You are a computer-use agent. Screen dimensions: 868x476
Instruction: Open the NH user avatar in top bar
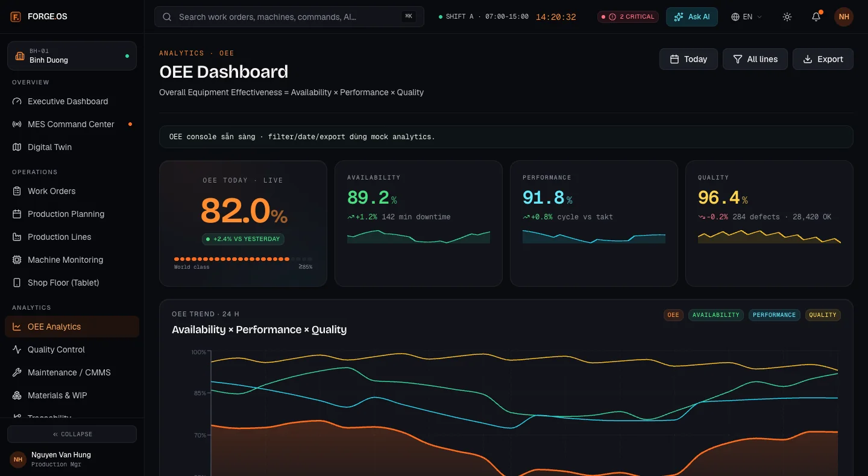(x=844, y=17)
